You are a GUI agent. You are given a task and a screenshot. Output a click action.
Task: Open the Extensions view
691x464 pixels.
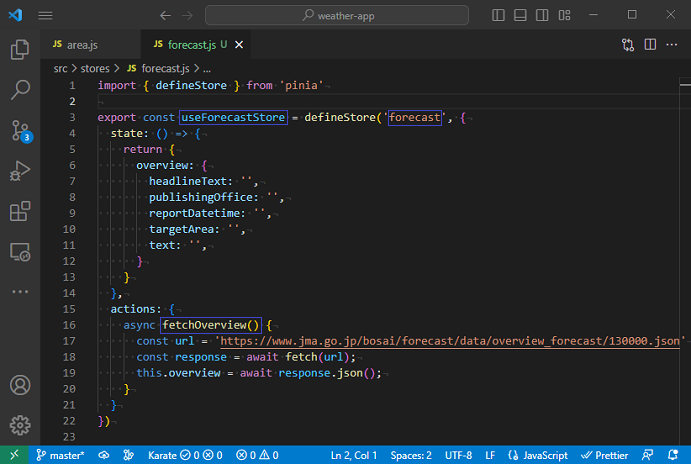point(20,211)
